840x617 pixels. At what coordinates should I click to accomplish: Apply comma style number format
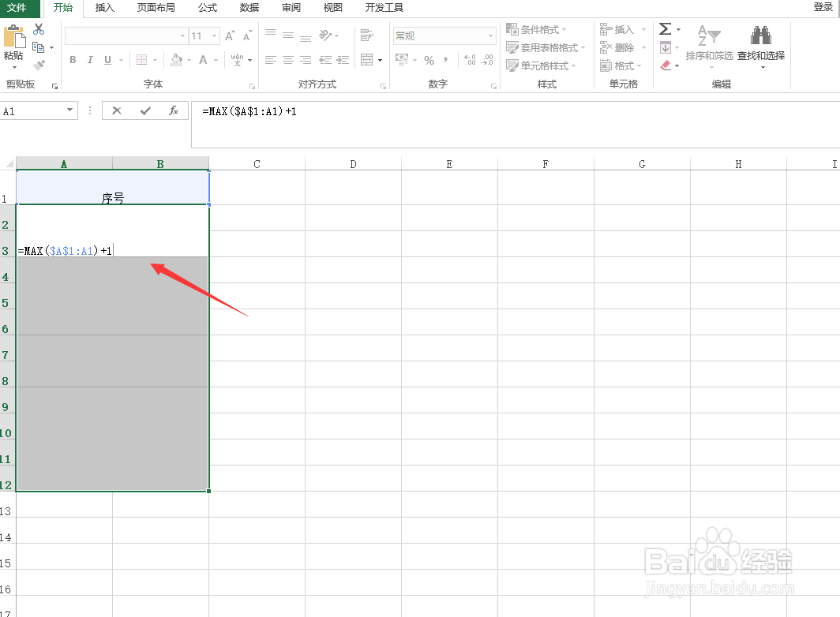tap(446, 60)
